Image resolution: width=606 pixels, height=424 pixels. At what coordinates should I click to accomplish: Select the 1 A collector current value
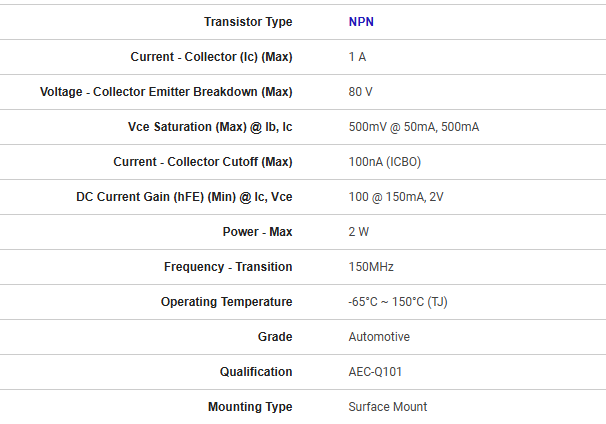pos(357,57)
